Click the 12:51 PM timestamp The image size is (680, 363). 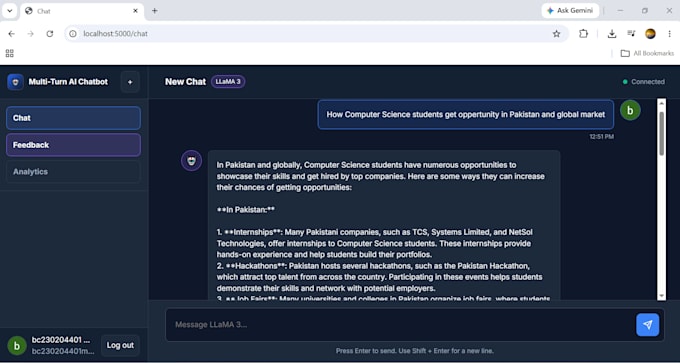pos(602,137)
